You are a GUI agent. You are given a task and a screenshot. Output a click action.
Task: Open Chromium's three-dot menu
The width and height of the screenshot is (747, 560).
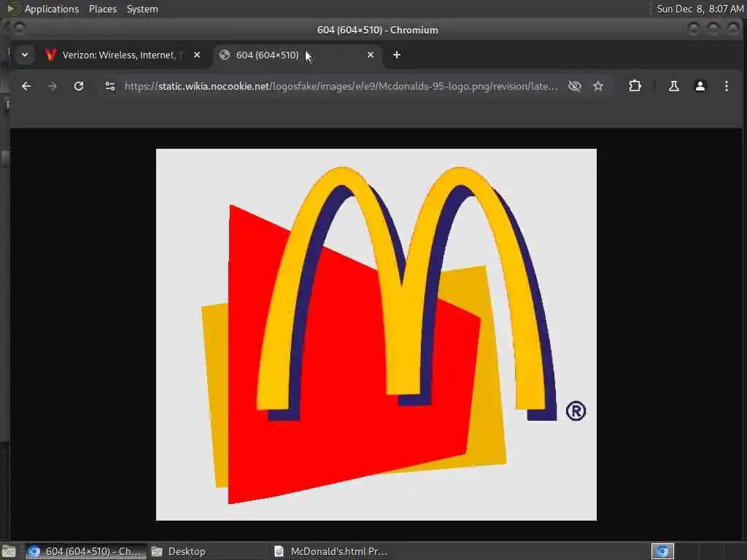(726, 86)
